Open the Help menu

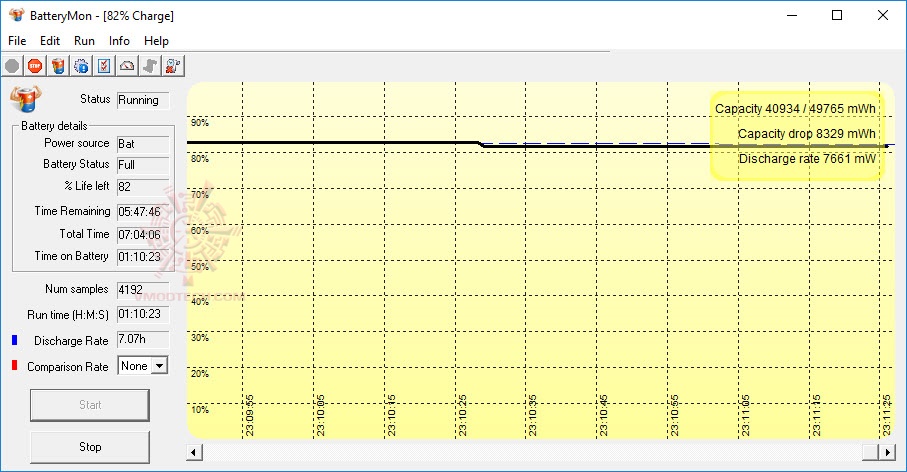click(156, 41)
